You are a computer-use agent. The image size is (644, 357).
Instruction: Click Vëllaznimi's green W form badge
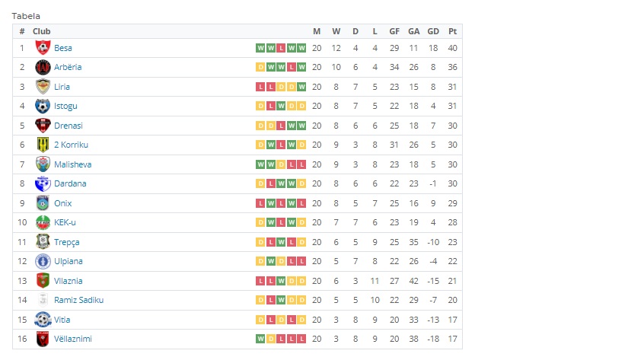click(x=260, y=339)
